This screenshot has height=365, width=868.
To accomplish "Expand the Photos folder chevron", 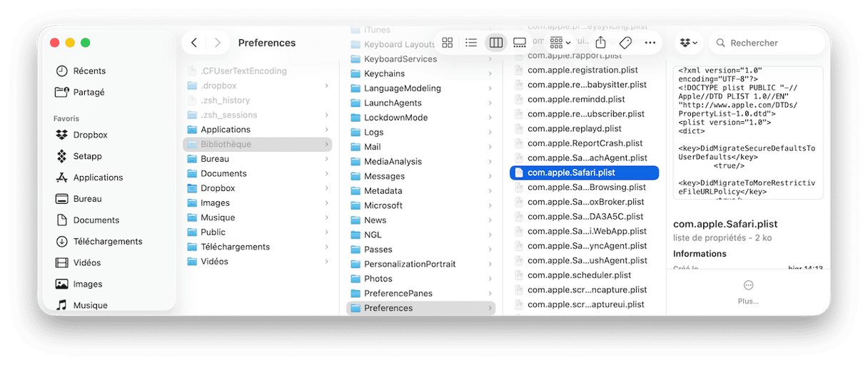I will point(490,279).
